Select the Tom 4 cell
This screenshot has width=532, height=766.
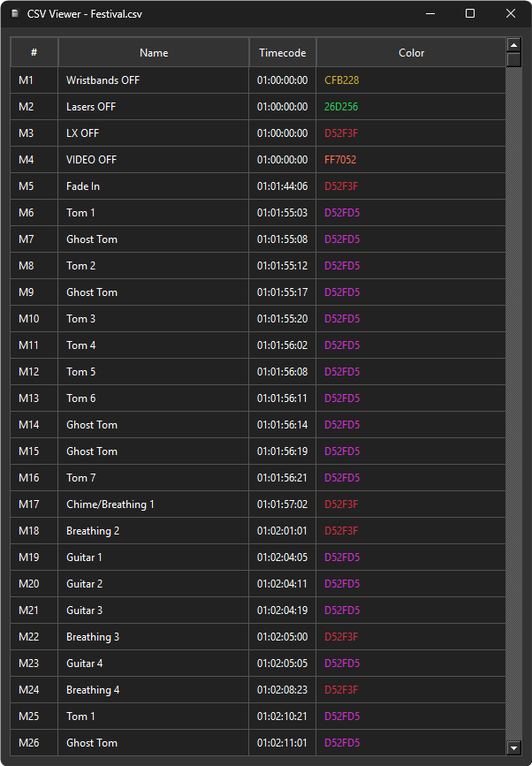click(x=154, y=345)
